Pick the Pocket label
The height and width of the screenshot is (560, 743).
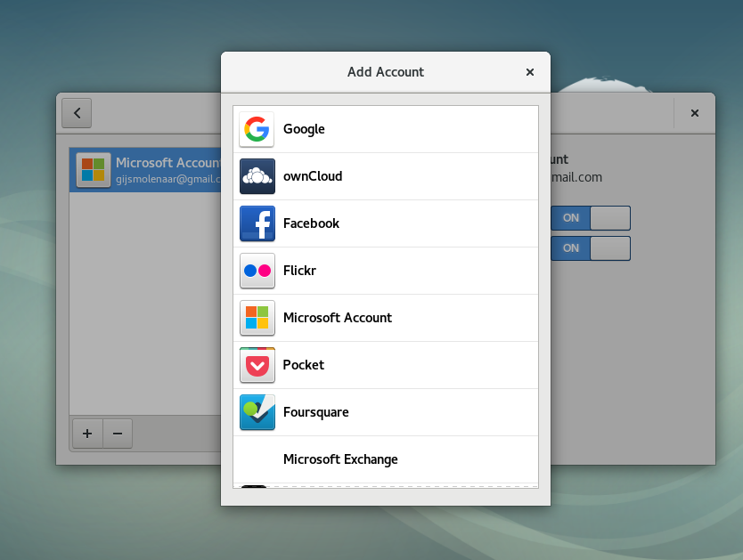(303, 365)
